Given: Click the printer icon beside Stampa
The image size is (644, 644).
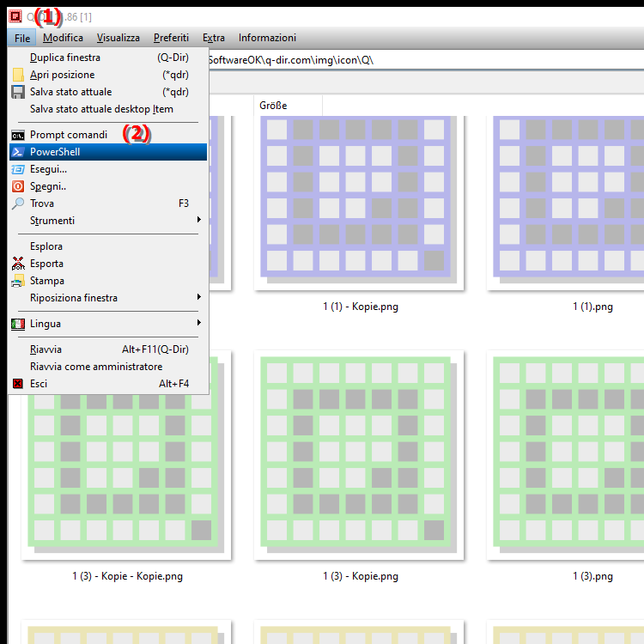Looking at the screenshot, I should (18, 281).
